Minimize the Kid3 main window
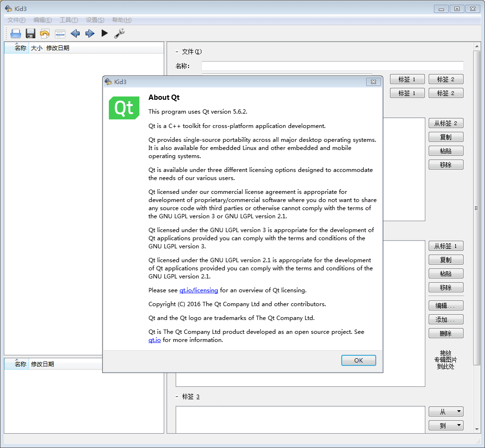485x448 pixels. point(442,9)
